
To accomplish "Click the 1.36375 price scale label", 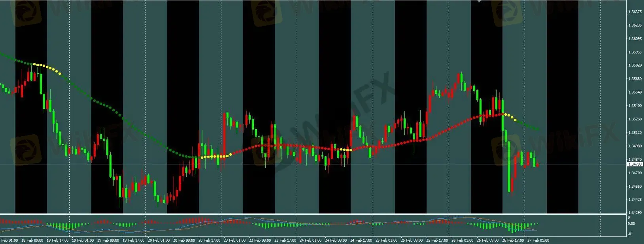I will pos(635,12).
